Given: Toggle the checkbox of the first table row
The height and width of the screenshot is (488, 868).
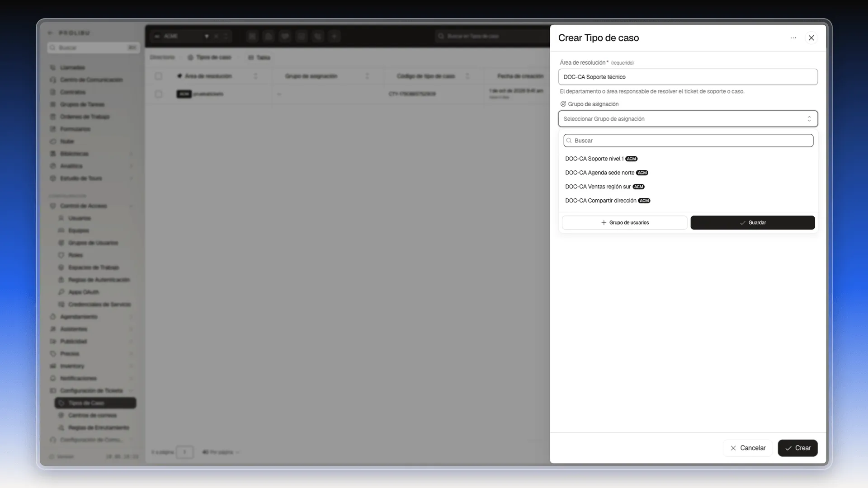Looking at the screenshot, I should (158, 94).
